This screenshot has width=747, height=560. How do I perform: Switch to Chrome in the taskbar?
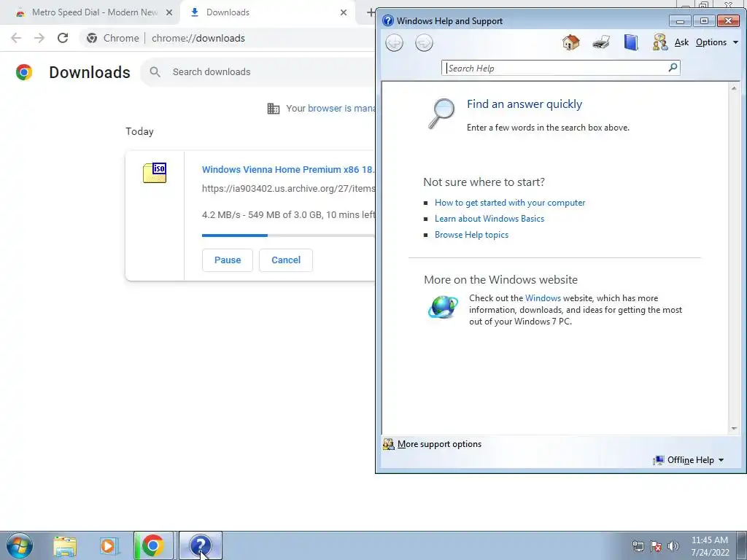coord(153,545)
